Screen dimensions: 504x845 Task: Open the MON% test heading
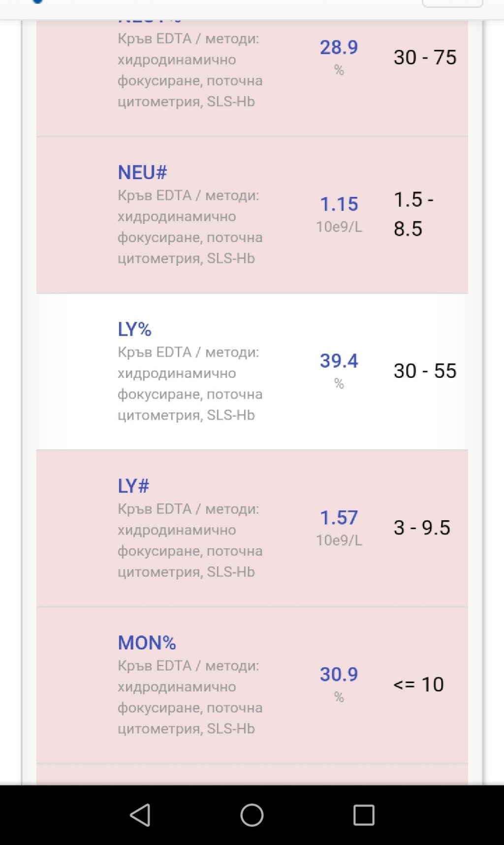tap(147, 642)
